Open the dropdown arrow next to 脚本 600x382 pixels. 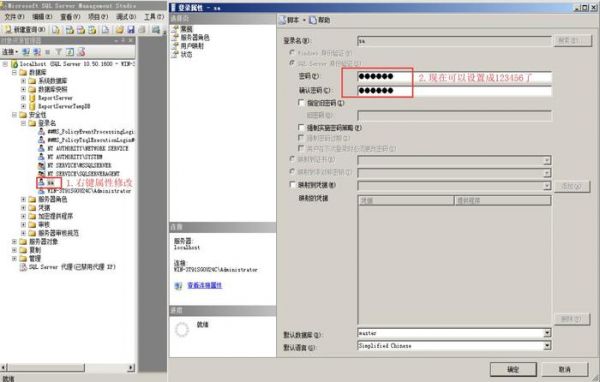304,20
